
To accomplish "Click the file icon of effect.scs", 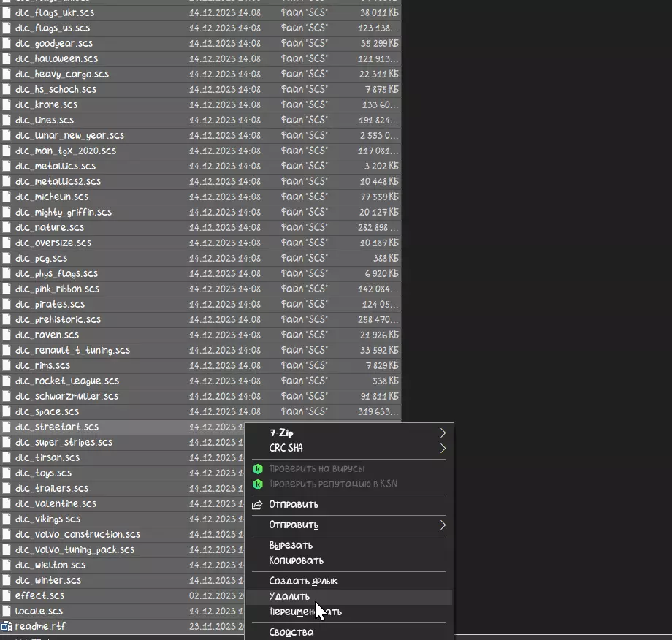I will pos(7,595).
